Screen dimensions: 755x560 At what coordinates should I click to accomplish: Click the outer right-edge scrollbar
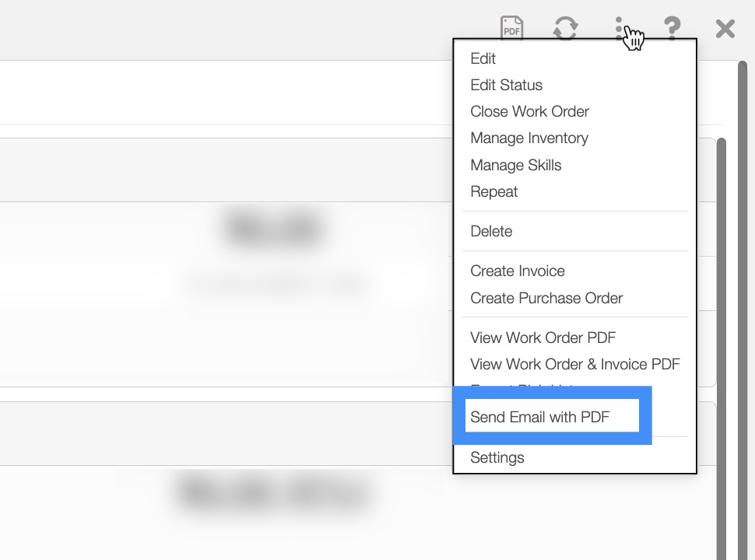[743, 311]
